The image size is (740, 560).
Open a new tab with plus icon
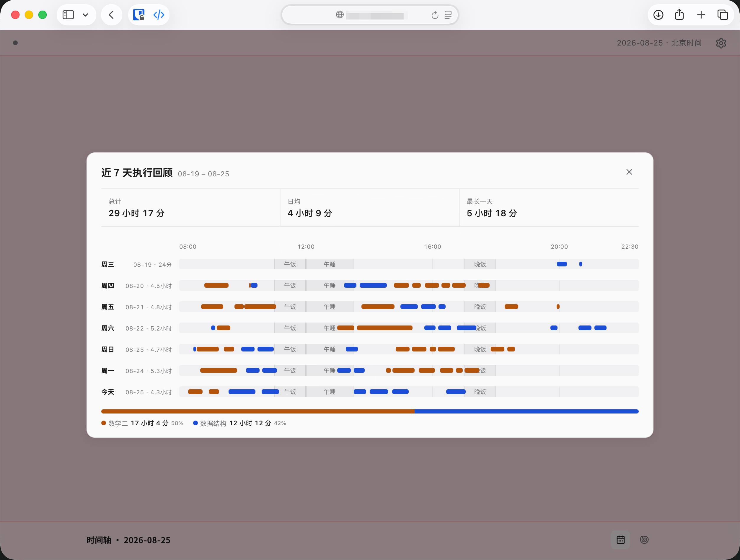pos(701,15)
